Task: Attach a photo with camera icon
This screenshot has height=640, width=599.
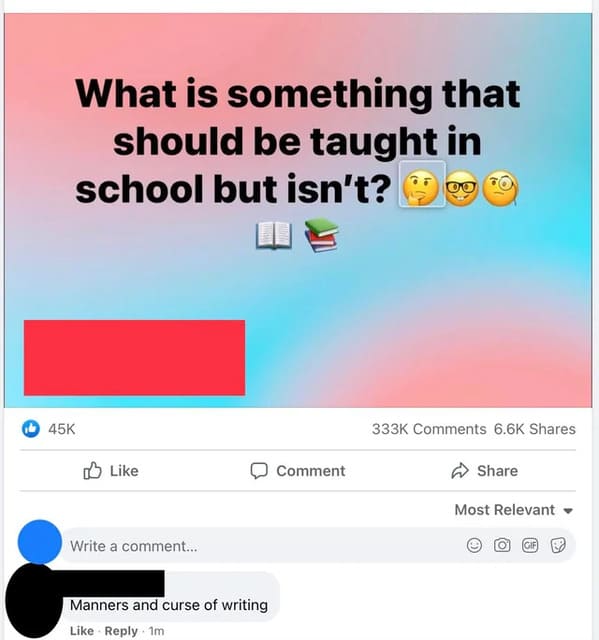Action: point(502,545)
